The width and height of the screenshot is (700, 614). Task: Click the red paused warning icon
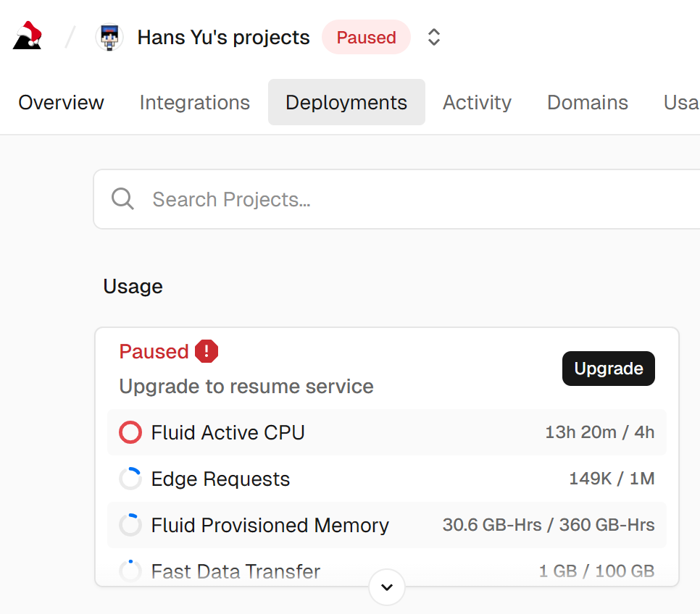click(x=207, y=352)
